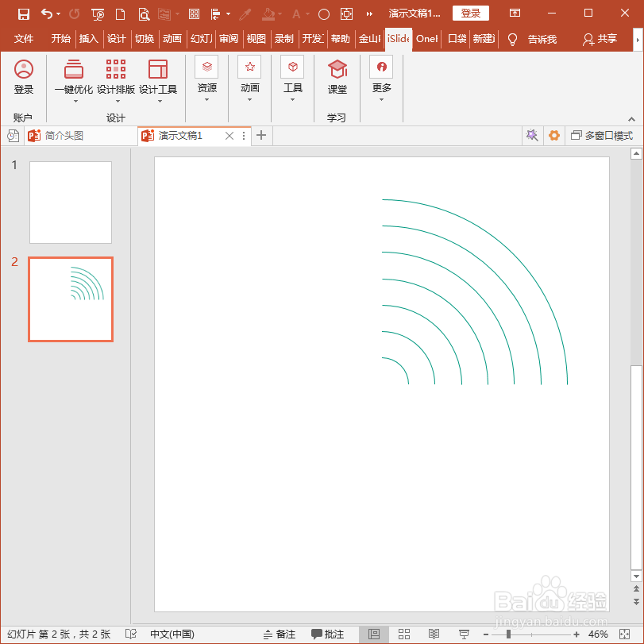The width and height of the screenshot is (644, 644).
Task: Switch to Slide Sorter view icon
Action: (x=404, y=634)
